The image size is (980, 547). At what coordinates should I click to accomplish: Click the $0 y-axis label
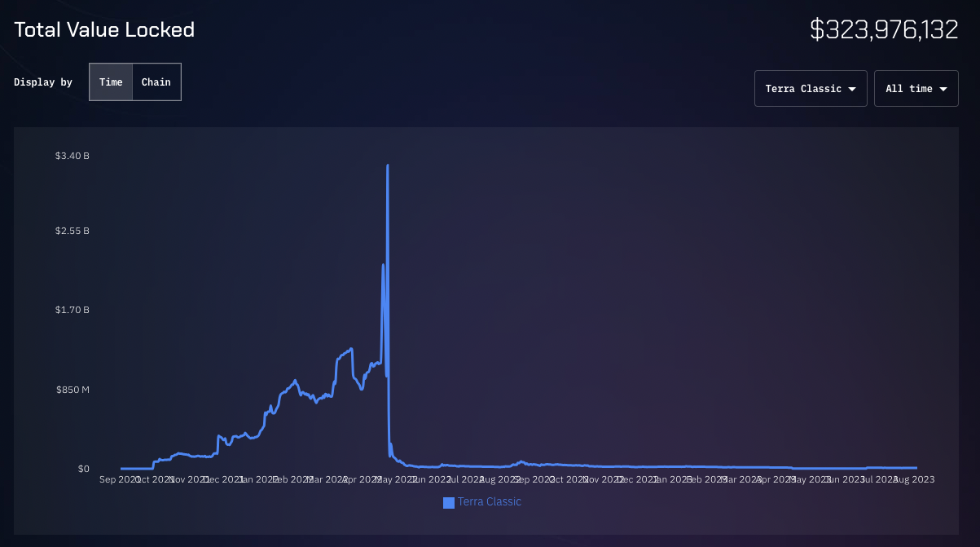(83, 469)
